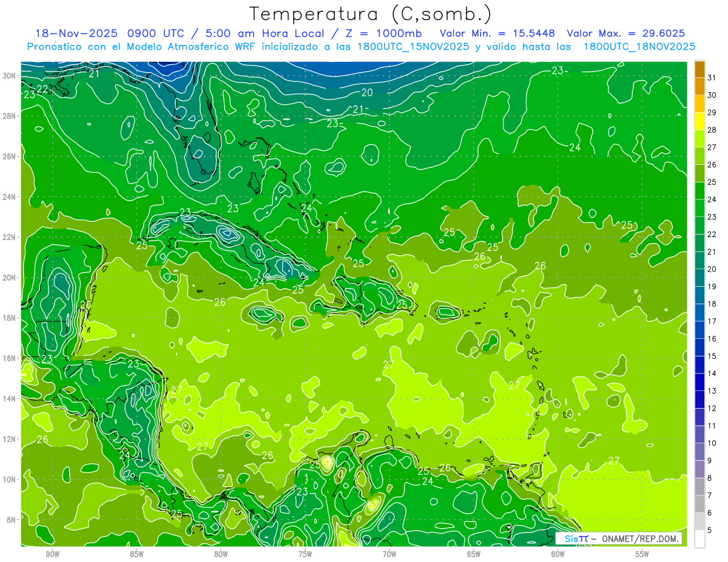Click 'Valor Max. = 29.6025' text
This screenshot has width=728, height=562.
pyautogui.click(x=626, y=33)
